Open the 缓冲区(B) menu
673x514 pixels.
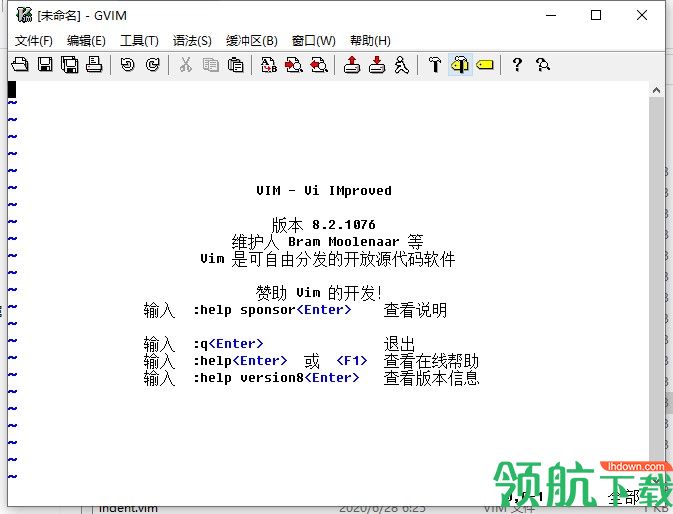(252, 41)
